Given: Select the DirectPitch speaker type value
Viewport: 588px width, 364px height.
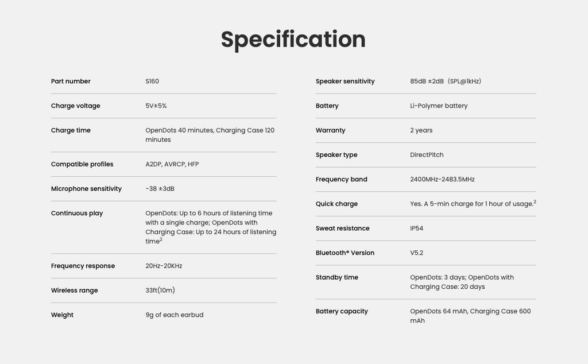Looking at the screenshot, I should pos(427,155).
